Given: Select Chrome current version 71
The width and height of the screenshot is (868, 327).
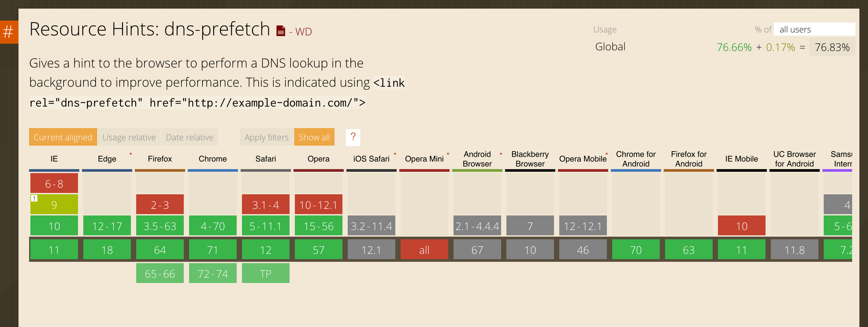Looking at the screenshot, I should tap(213, 249).
